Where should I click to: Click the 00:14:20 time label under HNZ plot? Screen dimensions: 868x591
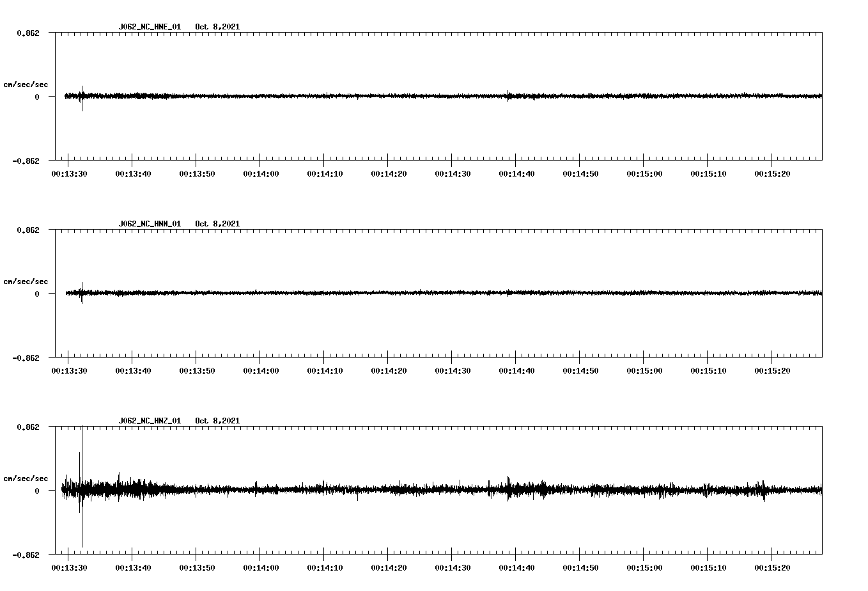click(x=389, y=568)
